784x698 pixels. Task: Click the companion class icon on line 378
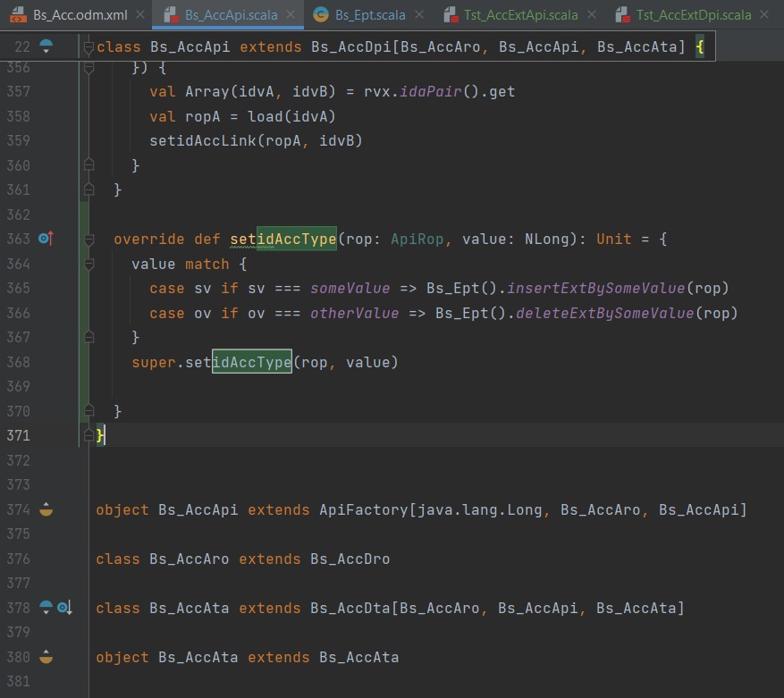coord(46,608)
